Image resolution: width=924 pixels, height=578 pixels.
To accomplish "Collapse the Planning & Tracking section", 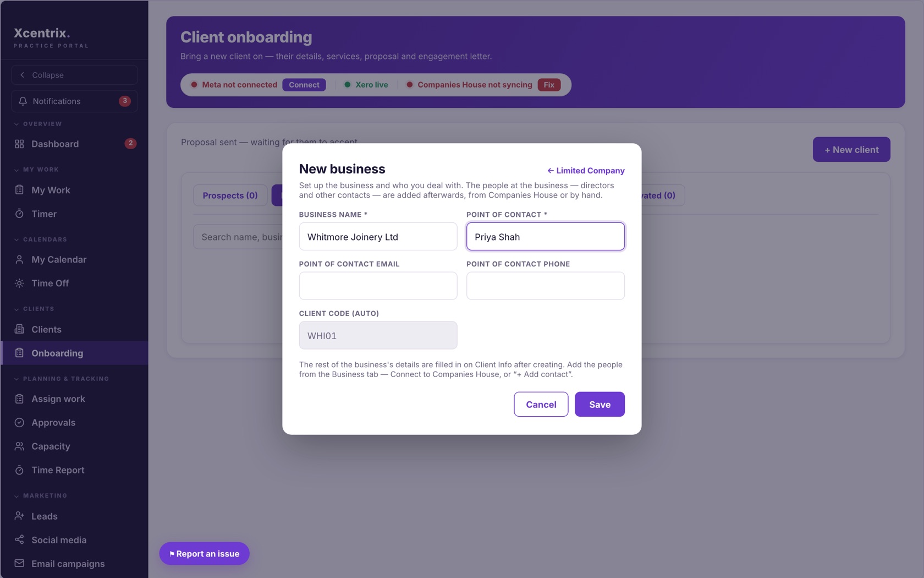I will (x=62, y=379).
